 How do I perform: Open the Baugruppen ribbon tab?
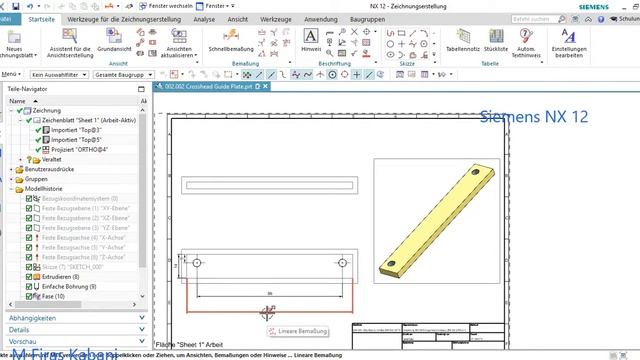367,19
